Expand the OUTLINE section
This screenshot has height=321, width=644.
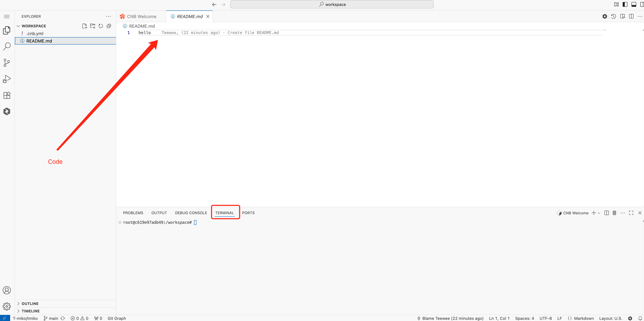[30, 303]
